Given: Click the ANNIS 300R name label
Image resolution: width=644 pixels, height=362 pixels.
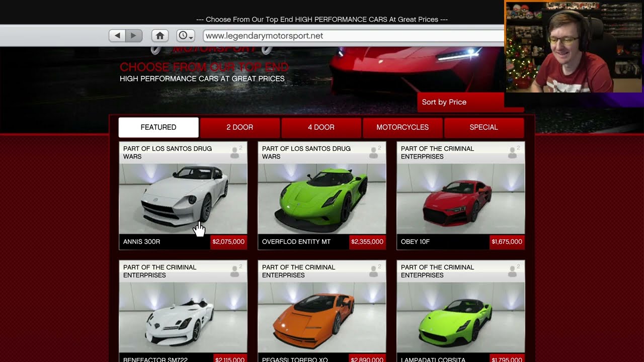Looking at the screenshot, I should click(142, 242).
